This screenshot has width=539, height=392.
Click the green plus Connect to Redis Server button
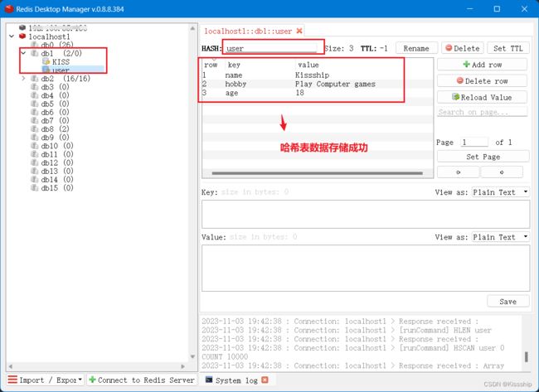(x=142, y=380)
